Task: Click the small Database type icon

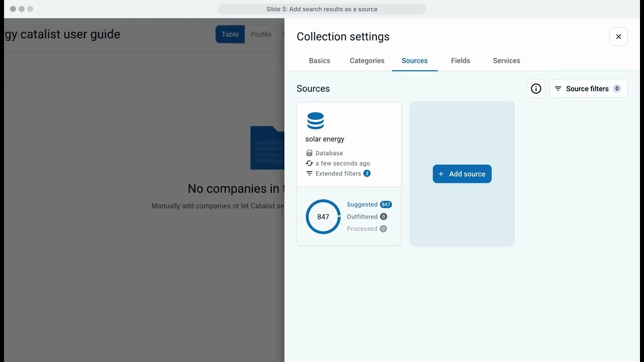Action: [309, 153]
